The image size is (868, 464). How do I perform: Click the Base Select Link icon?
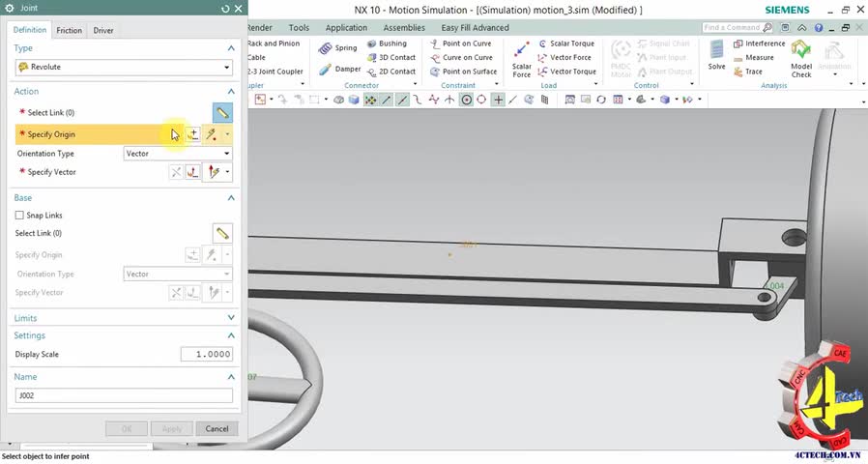222,233
